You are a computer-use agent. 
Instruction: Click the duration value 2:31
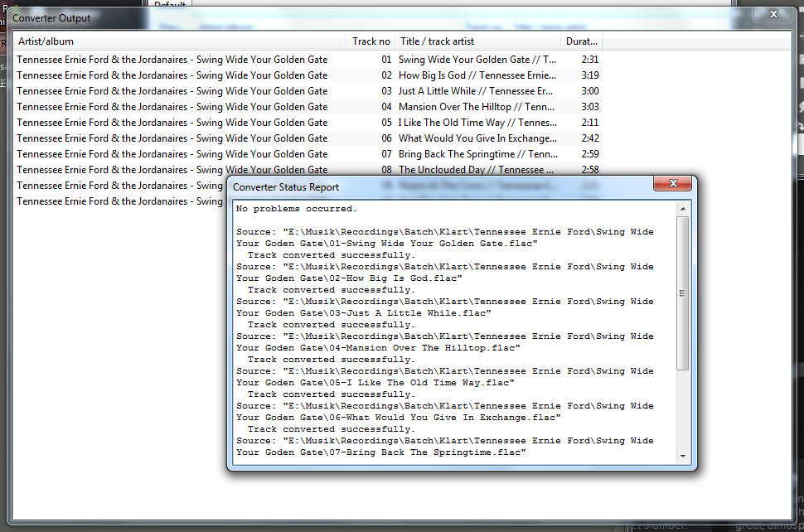pyautogui.click(x=589, y=60)
